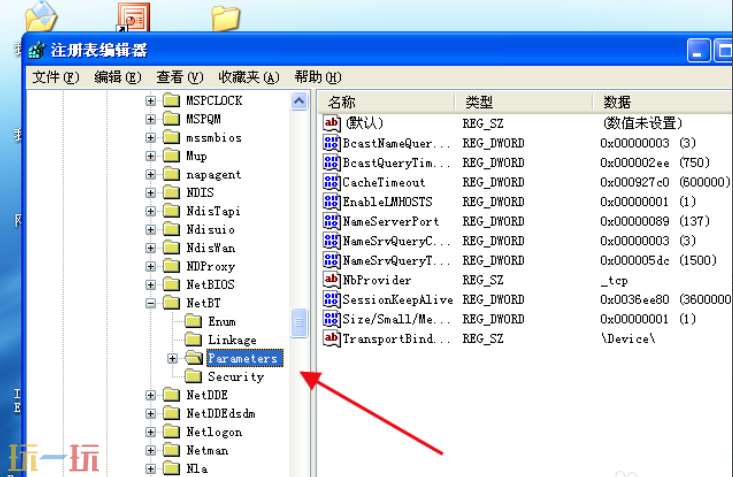
Task: Click the (默认) string value icon
Action: click(x=331, y=123)
